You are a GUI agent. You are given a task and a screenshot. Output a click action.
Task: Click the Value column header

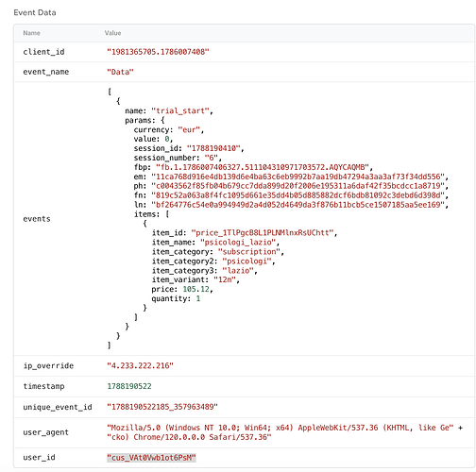(x=112, y=33)
